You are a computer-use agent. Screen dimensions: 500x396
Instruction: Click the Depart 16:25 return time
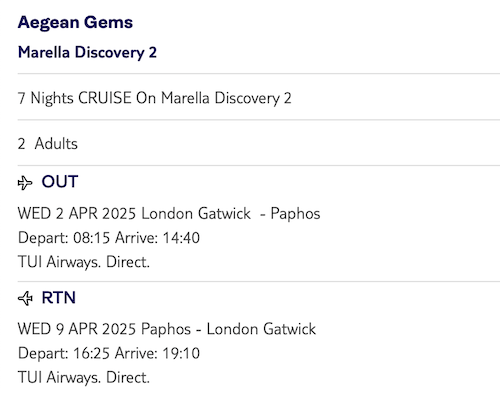[x=64, y=353]
